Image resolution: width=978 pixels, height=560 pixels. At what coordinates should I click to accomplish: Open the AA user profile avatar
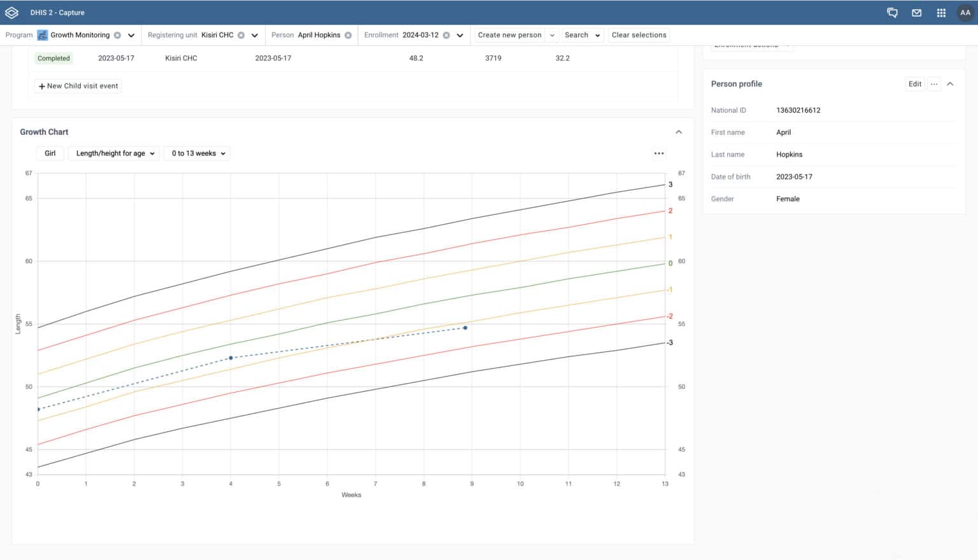pos(966,12)
